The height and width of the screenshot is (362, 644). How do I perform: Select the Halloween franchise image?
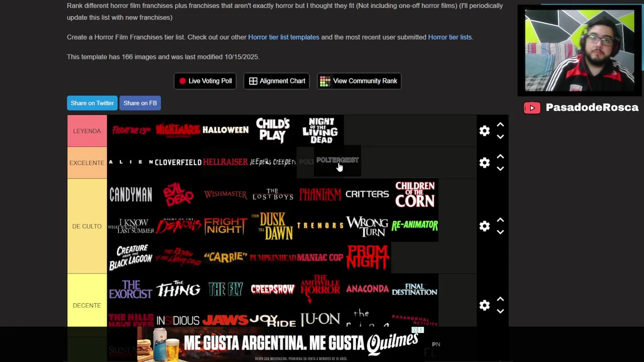point(225,131)
